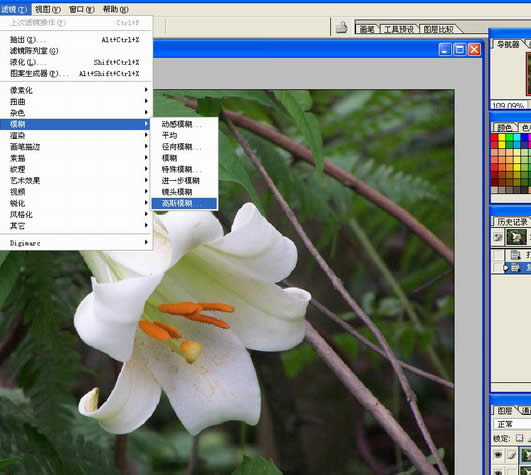Select second history state icon in list
Viewport: 531px width, 475px height.
click(515, 267)
